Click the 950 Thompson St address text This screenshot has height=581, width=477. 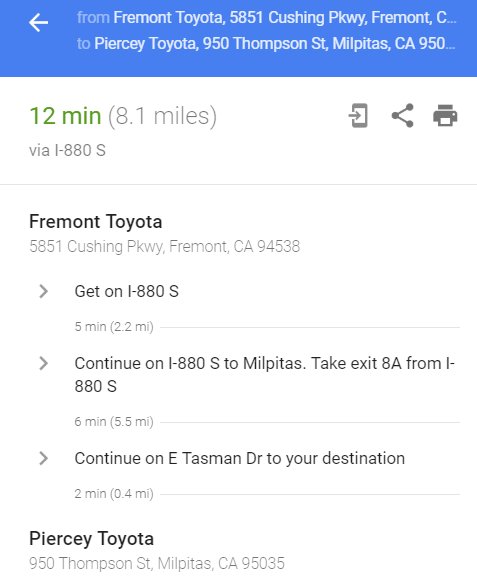pyautogui.click(x=157, y=563)
